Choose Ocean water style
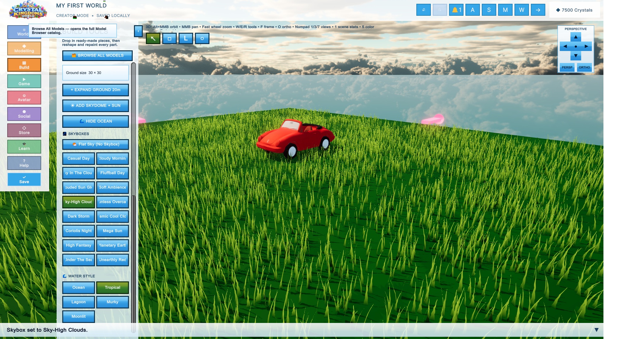 [79, 287]
